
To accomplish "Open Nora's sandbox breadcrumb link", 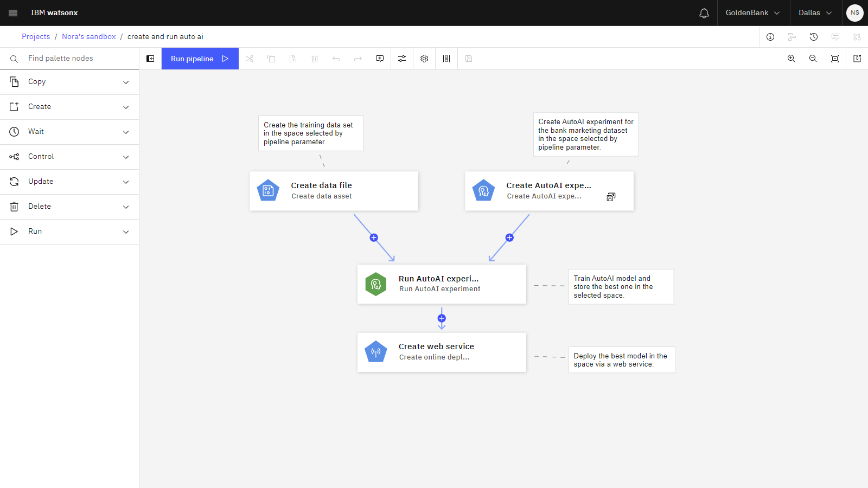I will pos(89,37).
